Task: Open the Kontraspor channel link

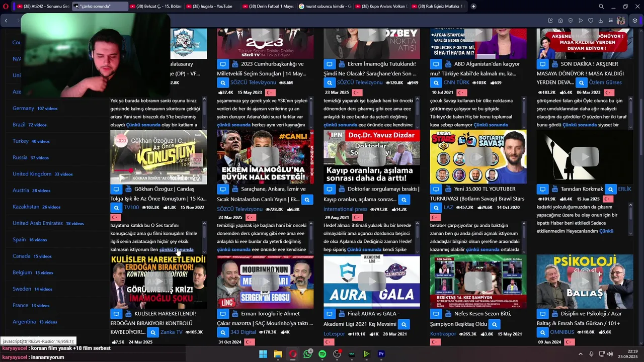Action: (443, 333)
